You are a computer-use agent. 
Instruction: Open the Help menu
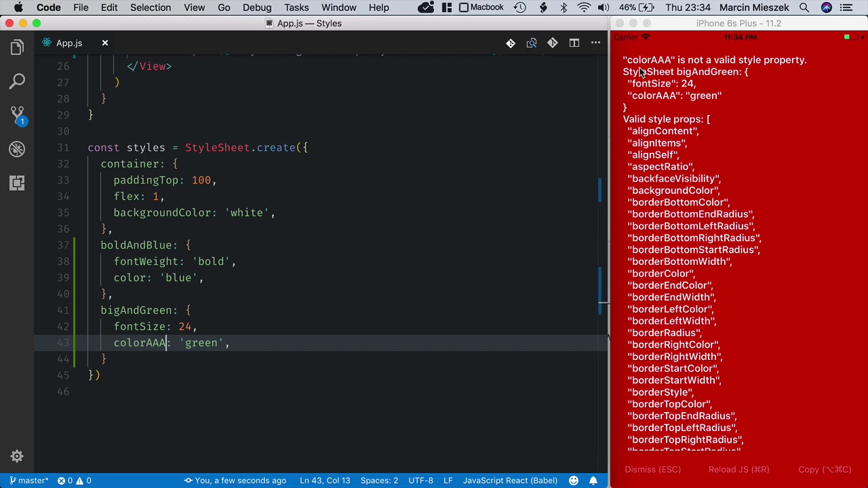[x=379, y=7]
